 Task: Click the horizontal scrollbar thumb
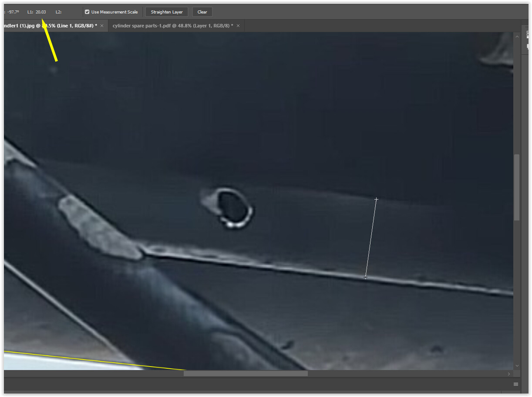click(246, 374)
